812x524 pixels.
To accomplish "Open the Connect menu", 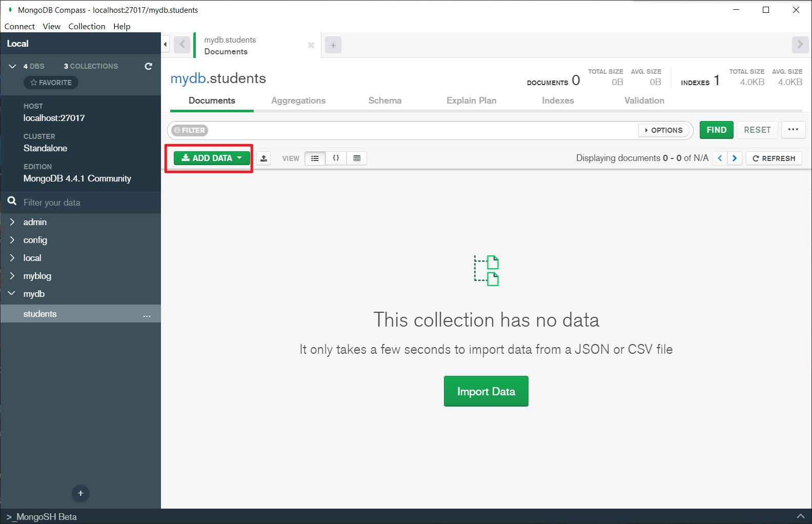I will pyautogui.click(x=19, y=26).
